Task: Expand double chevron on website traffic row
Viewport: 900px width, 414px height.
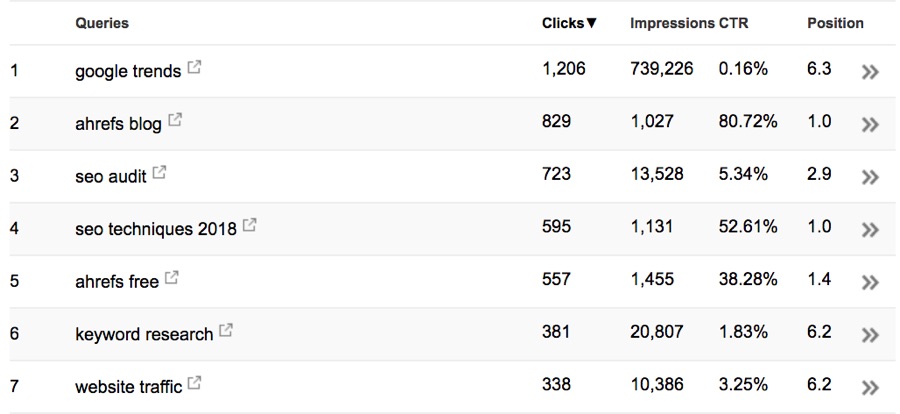Action: [870, 388]
